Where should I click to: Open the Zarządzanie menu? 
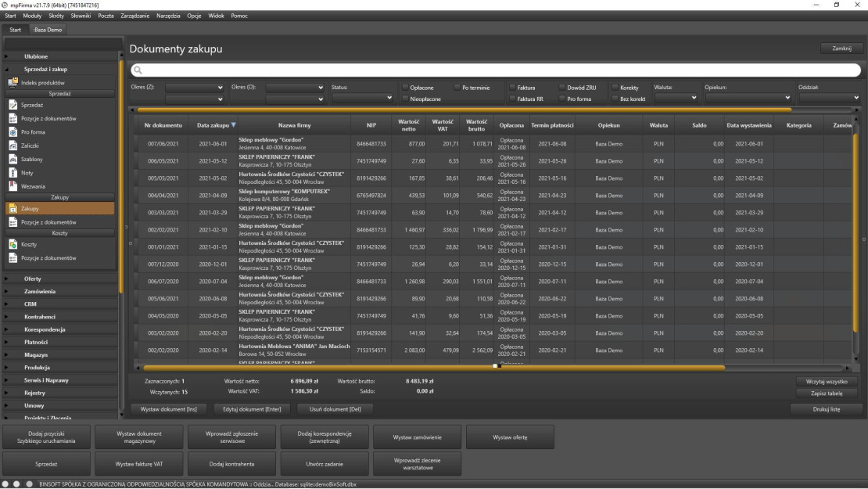click(133, 16)
